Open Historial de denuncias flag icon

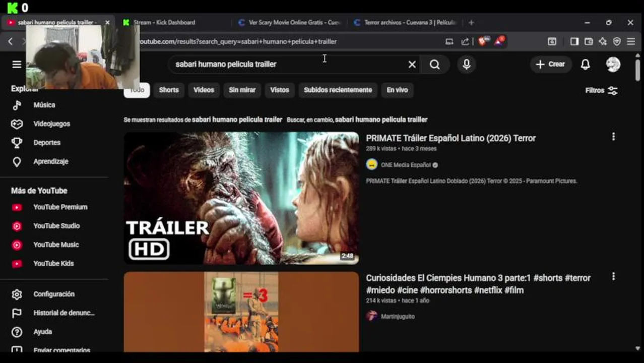point(17,313)
